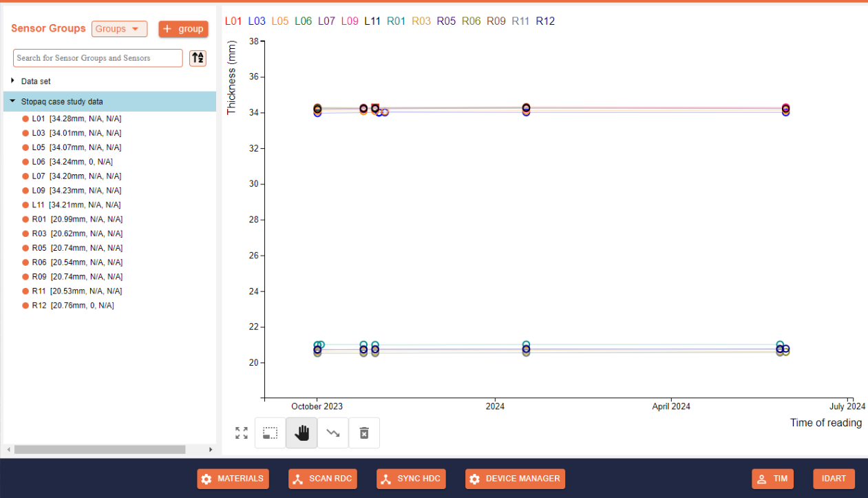Click the fullscreen expand chart icon
The image size is (868, 498).
click(x=242, y=433)
